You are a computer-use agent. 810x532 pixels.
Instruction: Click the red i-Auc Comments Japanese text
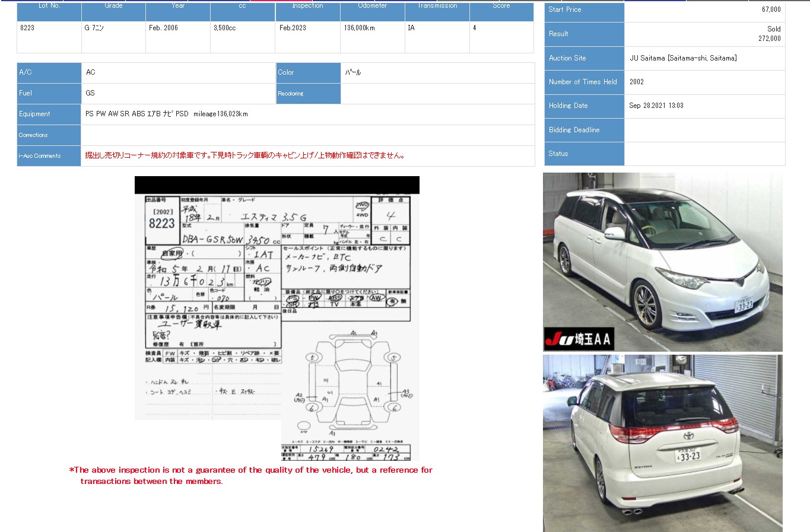(245, 155)
